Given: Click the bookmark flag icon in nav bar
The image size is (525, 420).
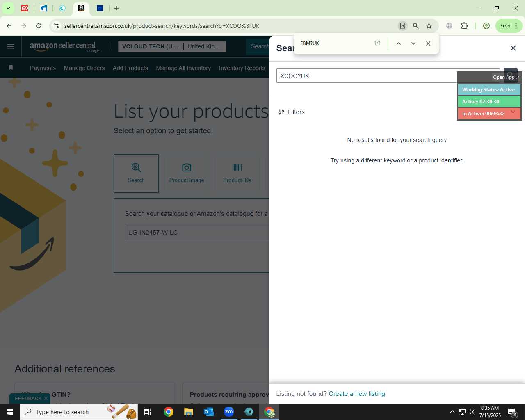Looking at the screenshot, I should (11, 68).
